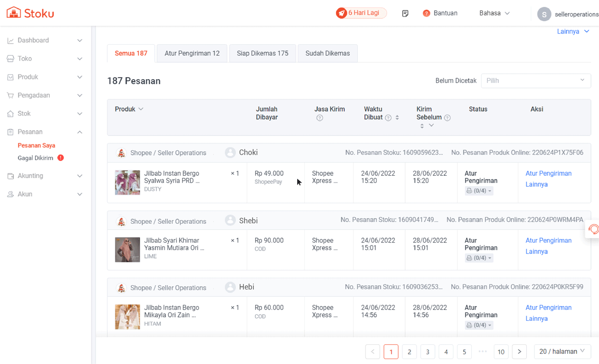Open the notes icon beside Bantuan

click(405, 13)
